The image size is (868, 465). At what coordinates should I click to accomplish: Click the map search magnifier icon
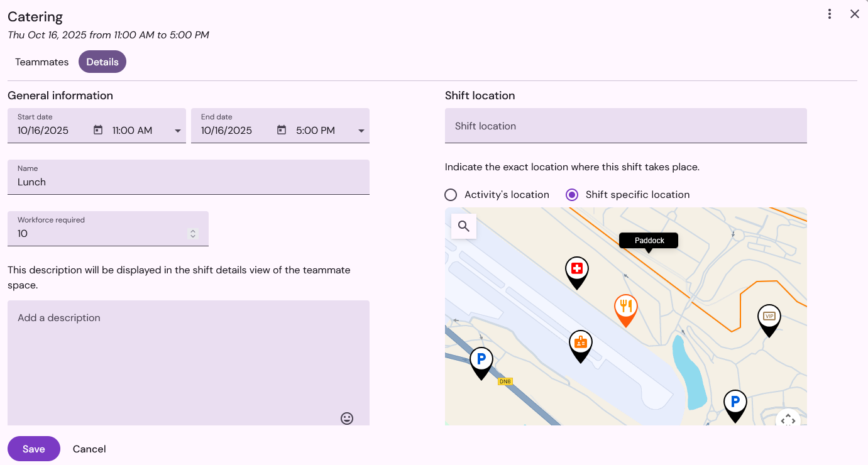click(x=464, y=226)
